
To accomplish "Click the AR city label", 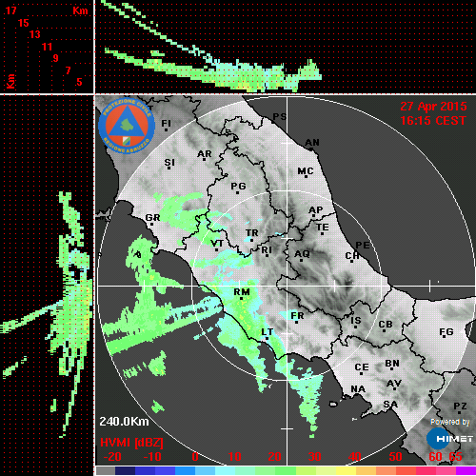I will click(x=205, y=154).
